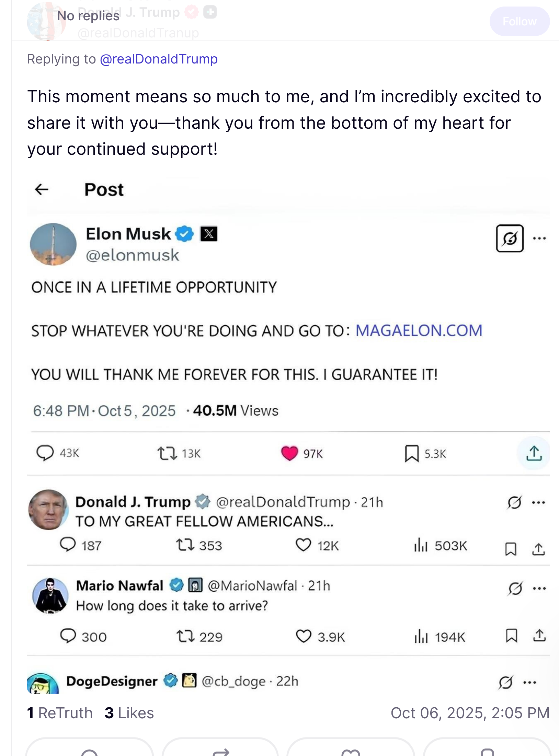Click the Follow button

tap(519, 22)
